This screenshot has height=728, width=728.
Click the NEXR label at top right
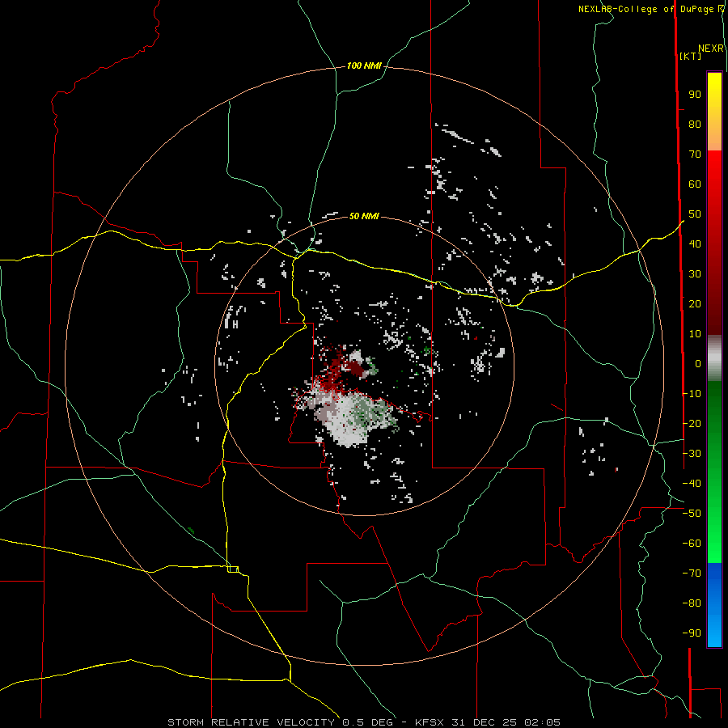click(711, 49)
